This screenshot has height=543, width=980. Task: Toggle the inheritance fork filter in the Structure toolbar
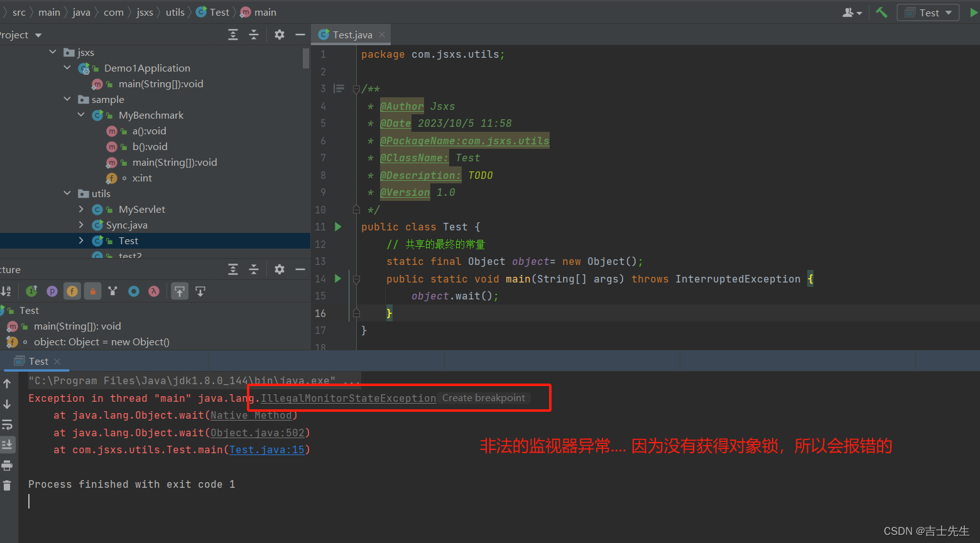click(112, 291)
